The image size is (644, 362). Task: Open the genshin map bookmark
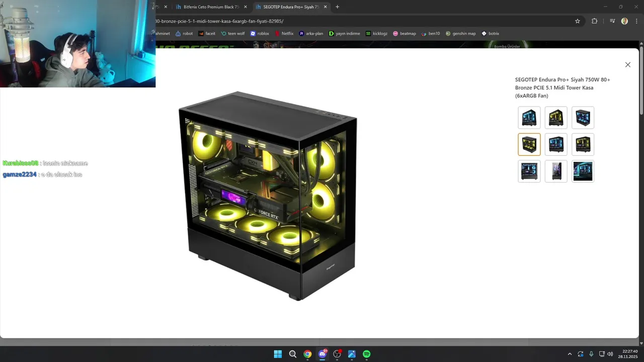460,34
